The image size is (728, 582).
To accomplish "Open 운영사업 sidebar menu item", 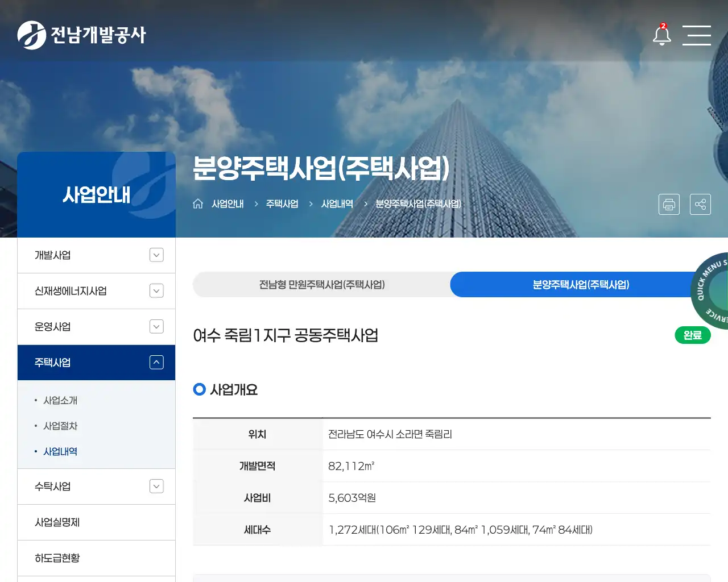I will pos(96,327).
